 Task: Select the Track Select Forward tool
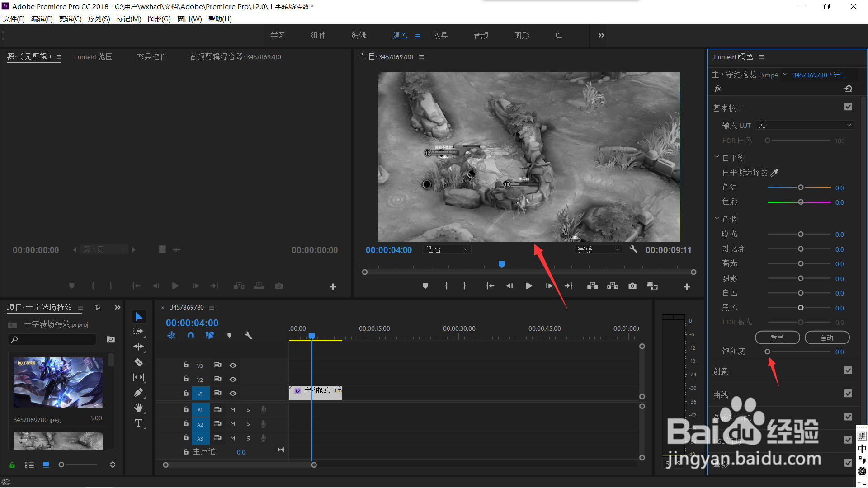click(x=138, y=332)
